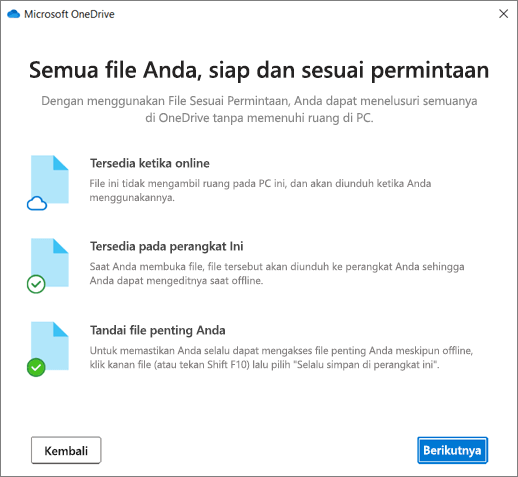Click the Berikutnya button
Image resolution: width=518 pixels, height=477 pixels.
pos(452,450)
